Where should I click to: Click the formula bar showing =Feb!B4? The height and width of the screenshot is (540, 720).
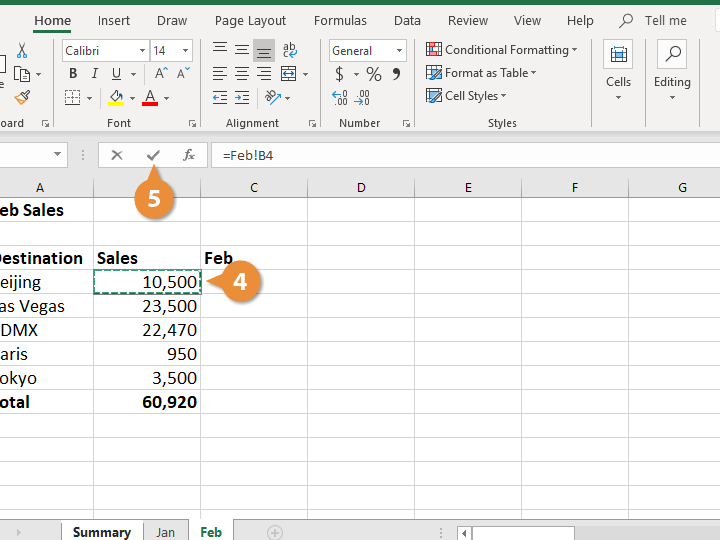coord(466,155)
